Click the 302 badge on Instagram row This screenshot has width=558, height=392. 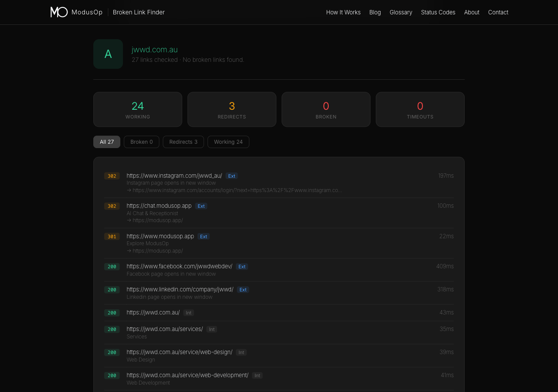[x=112, y=176]
